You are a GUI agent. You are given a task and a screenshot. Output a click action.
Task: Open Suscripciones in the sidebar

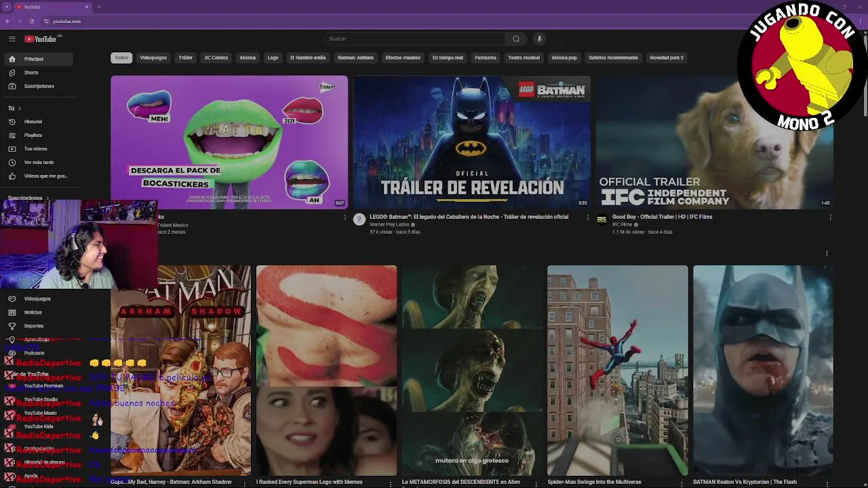tap(39, 86)
